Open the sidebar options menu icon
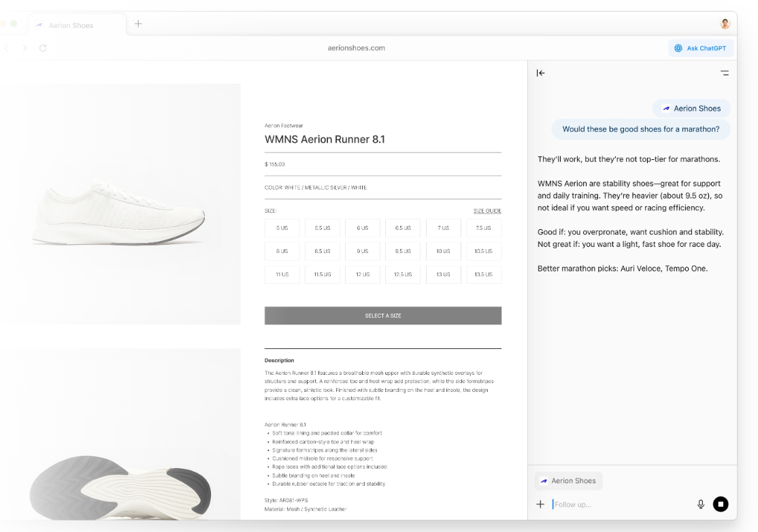The width and height of the screenshot is (758, 532). [725, 73]
